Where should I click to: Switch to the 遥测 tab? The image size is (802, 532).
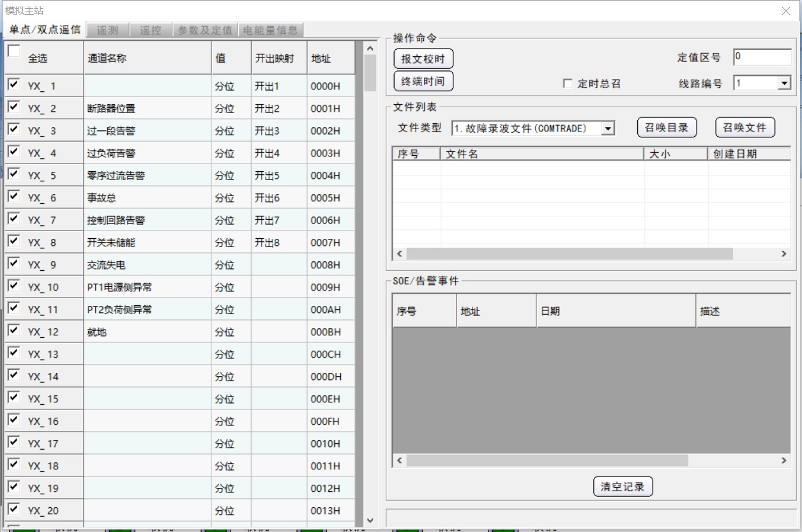pos(107,30)
